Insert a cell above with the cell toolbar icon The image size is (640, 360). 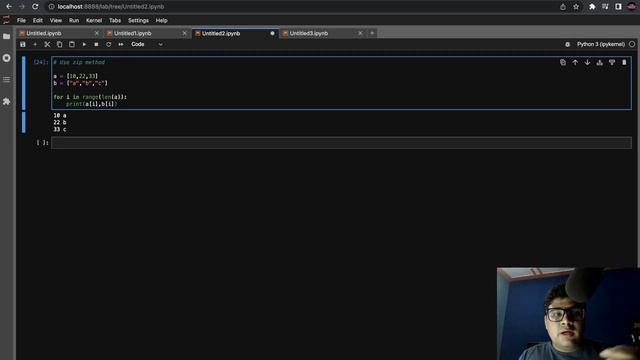click(x=600, y=62)
